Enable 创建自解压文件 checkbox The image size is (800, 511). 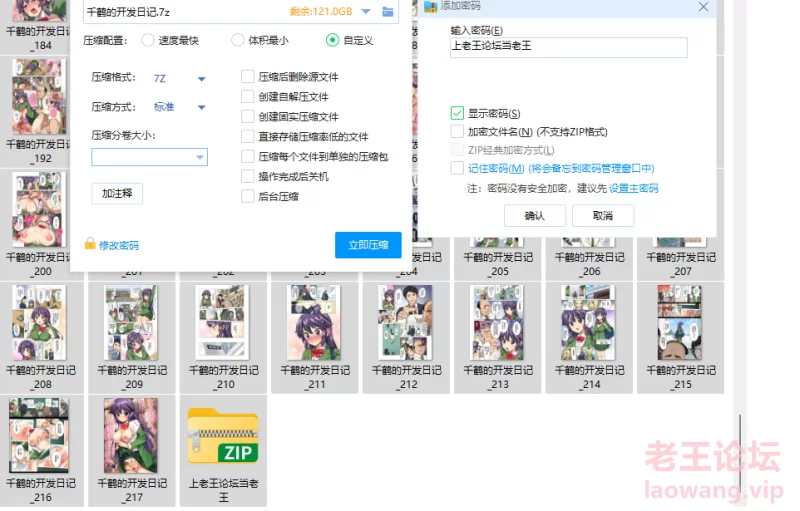pyautogui.click(x=247, y=97)
